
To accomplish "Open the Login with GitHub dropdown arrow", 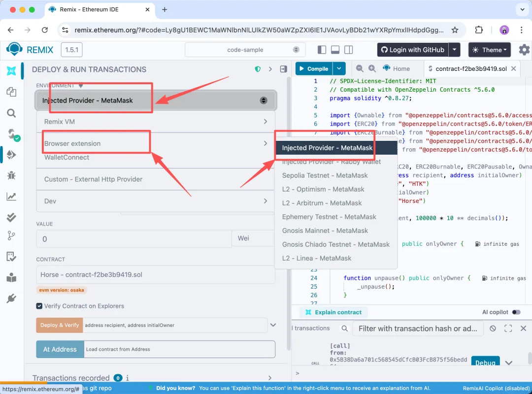I will pos(454,50).
